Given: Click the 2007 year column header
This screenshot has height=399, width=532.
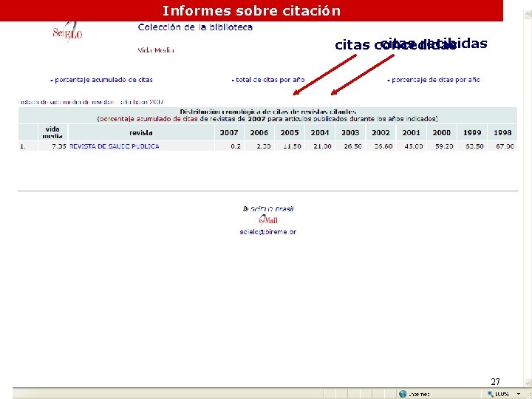Looking at the screenshot, I should coord(229,133).
